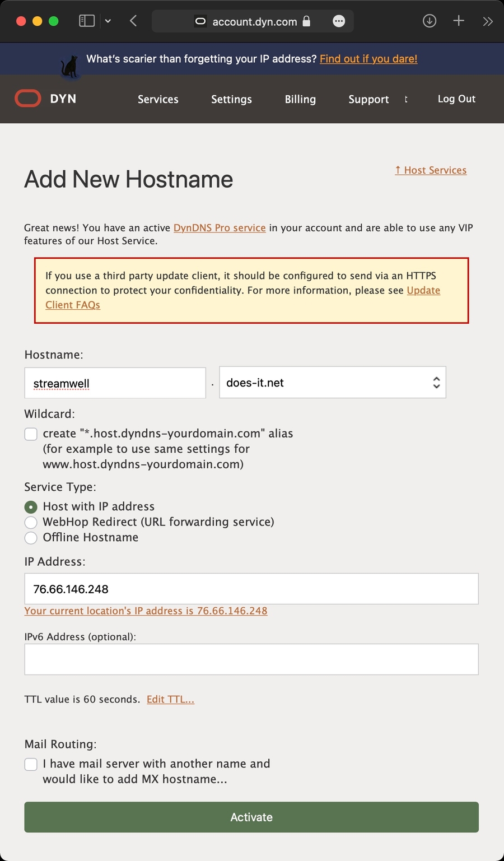Expand the sidebar menu chevron in toolbar
The width and height of the screenshot is (504, 861).
[108, 21]
